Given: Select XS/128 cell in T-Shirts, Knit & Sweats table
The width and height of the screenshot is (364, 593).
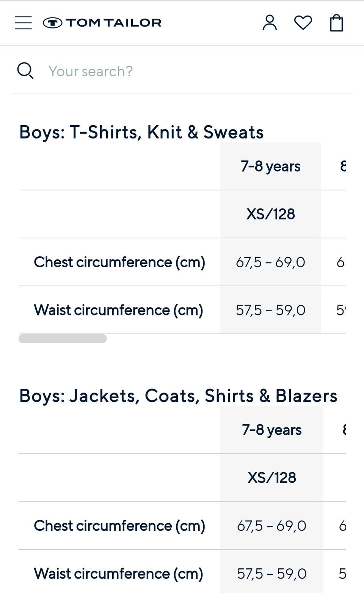Looking at the screenshot, I should coord(270,214).
